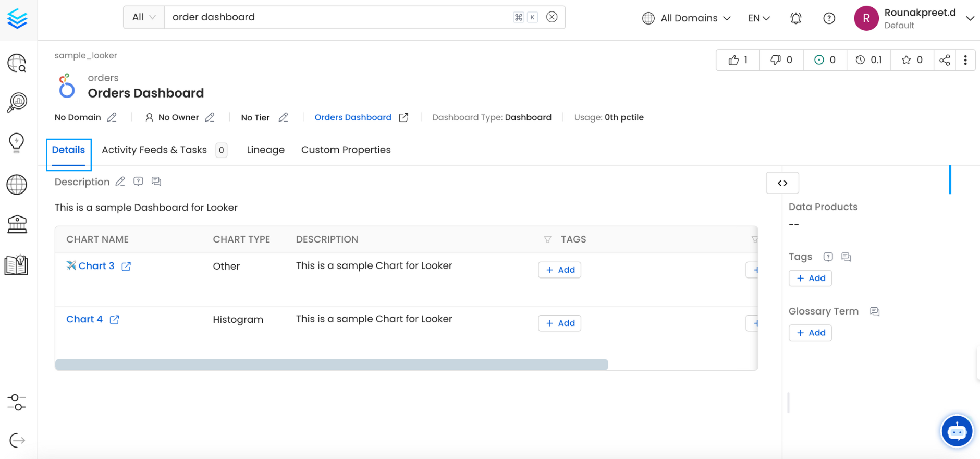980x459 pixels.
Task: Click the sample_looker breadcrumb link
Action: point(85,55)
